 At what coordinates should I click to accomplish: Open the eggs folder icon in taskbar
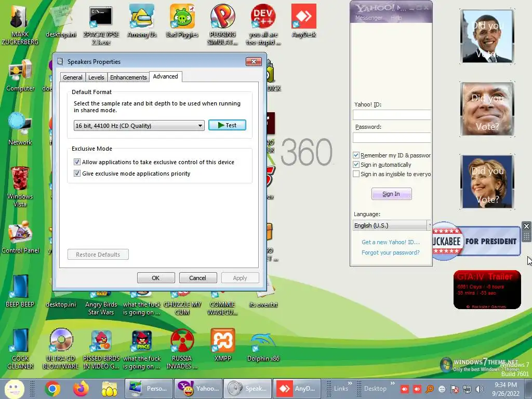click(x=109, y=389)
